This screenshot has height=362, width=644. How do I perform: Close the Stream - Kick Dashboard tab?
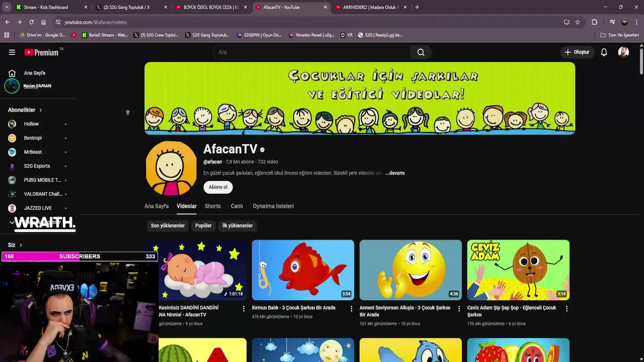click(x=86, y=7)
